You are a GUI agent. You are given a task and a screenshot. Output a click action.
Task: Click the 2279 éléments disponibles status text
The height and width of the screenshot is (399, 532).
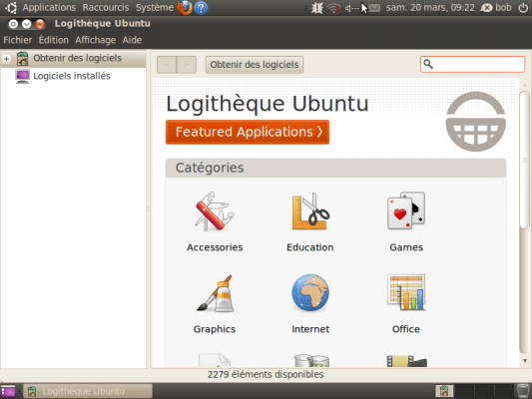point(266,375)
